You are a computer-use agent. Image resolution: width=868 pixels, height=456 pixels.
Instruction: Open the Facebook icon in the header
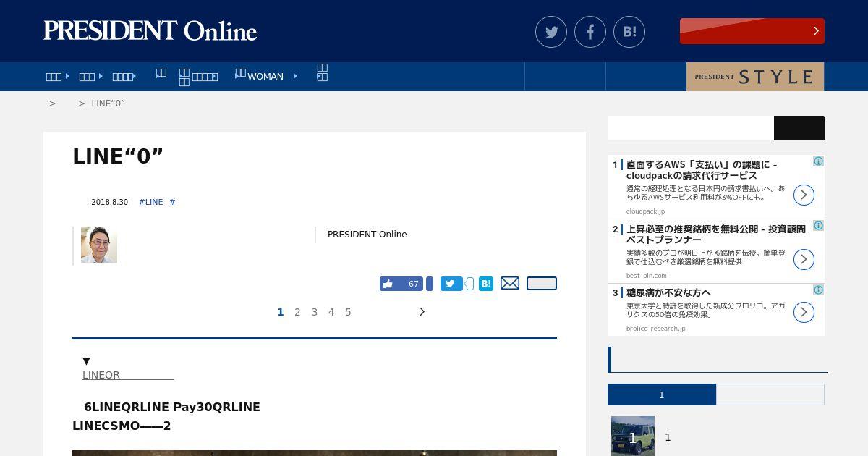[x=590, y=32]
